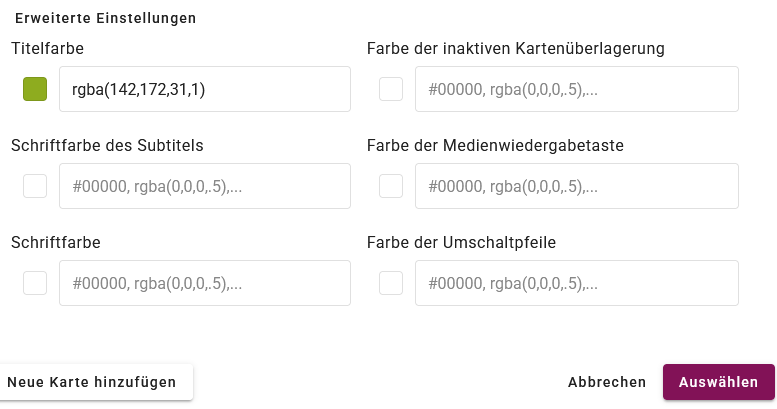
Task: Focus the Farbe der Medienwiedergabetaste input
Action: tap(576, 186)
